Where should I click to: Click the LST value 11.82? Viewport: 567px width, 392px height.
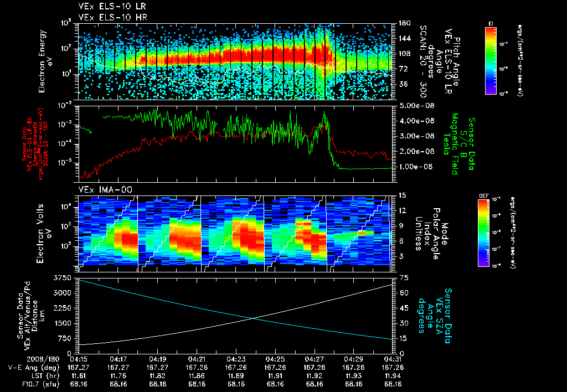coord(157,376)
